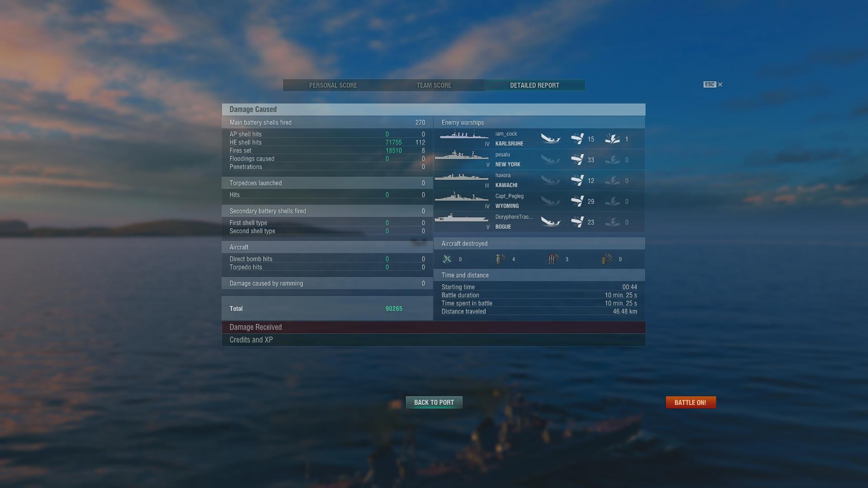
Task: Click the Bogue sunk ship icon
Action: click(x=551, y=222)
